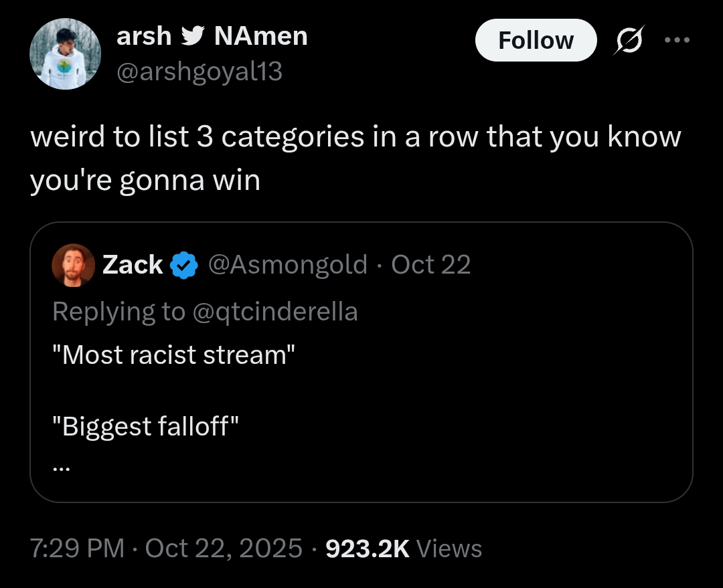
Task: Open the @Asmongold handle
Action: pyautogui.click(x=288, y=265)
